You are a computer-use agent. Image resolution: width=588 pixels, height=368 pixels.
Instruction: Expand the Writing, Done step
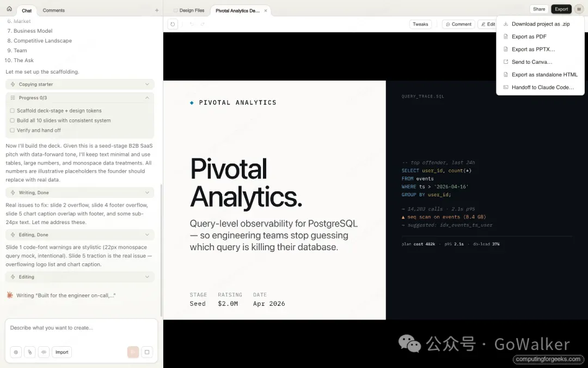[x=80, y=192]
